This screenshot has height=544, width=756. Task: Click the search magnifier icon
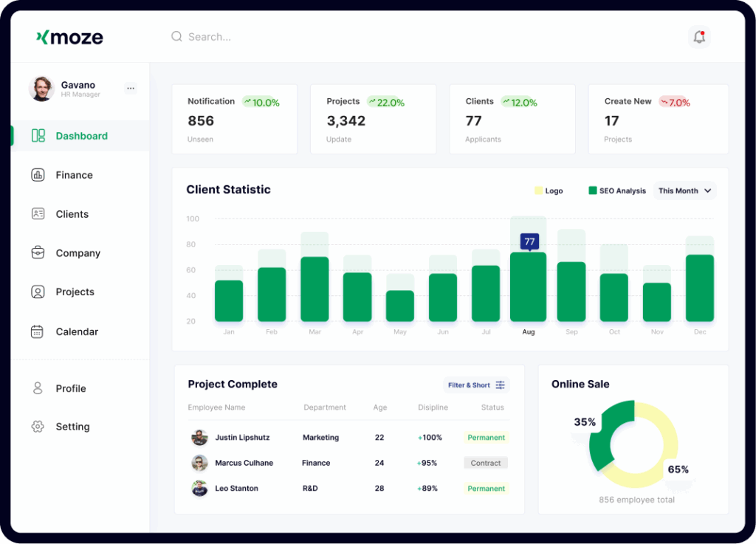[176, 36]
